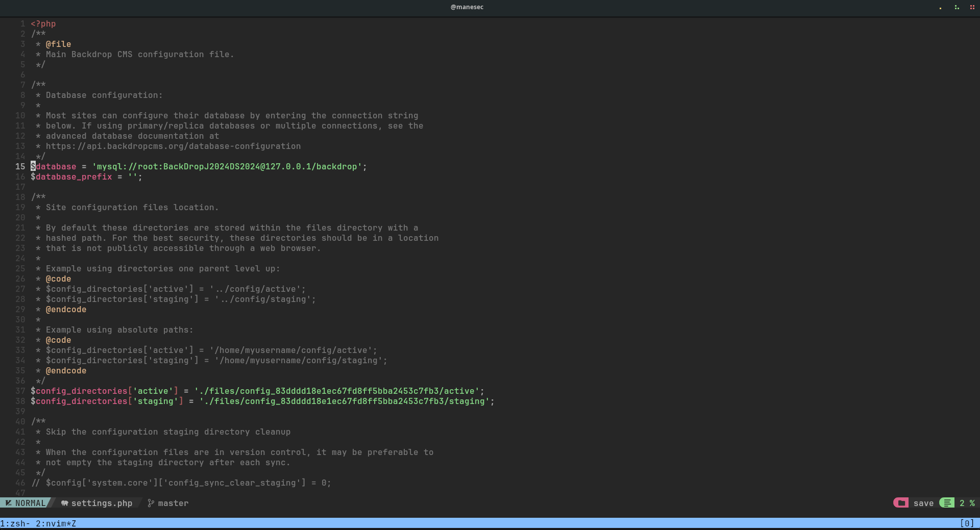Click line number 1 in the gutter
This screenshot has height=530, width=980.
click(23, 24)
